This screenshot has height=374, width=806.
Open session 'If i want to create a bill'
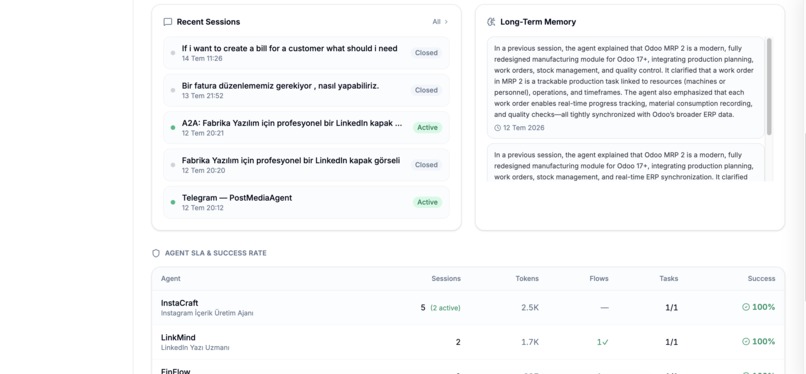pyautogui.click(x=306, y=53)
